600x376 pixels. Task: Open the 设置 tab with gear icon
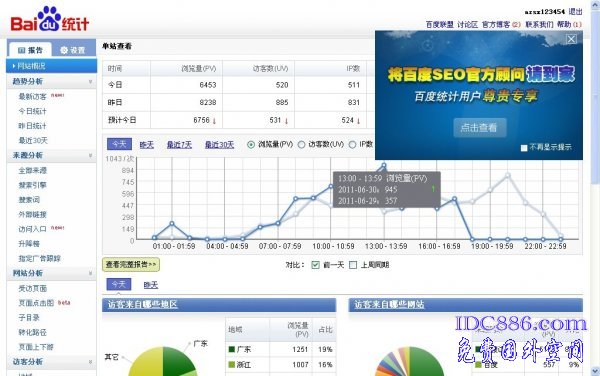pos(73,50)
